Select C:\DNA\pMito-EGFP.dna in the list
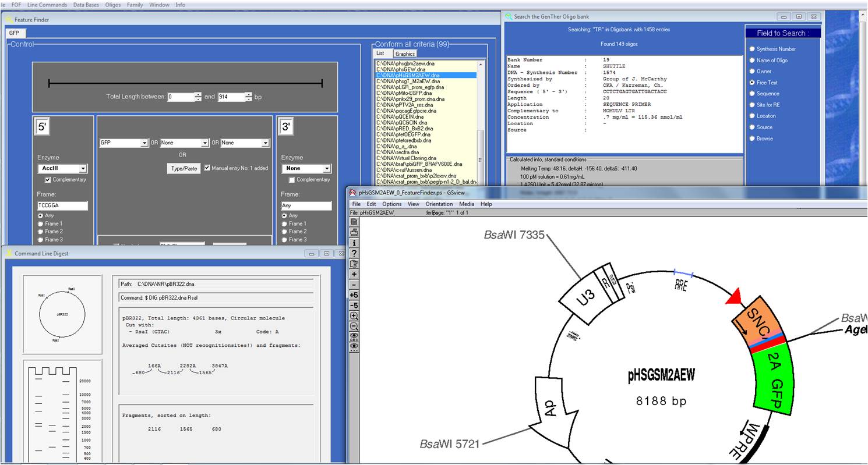 click(404, 93)
